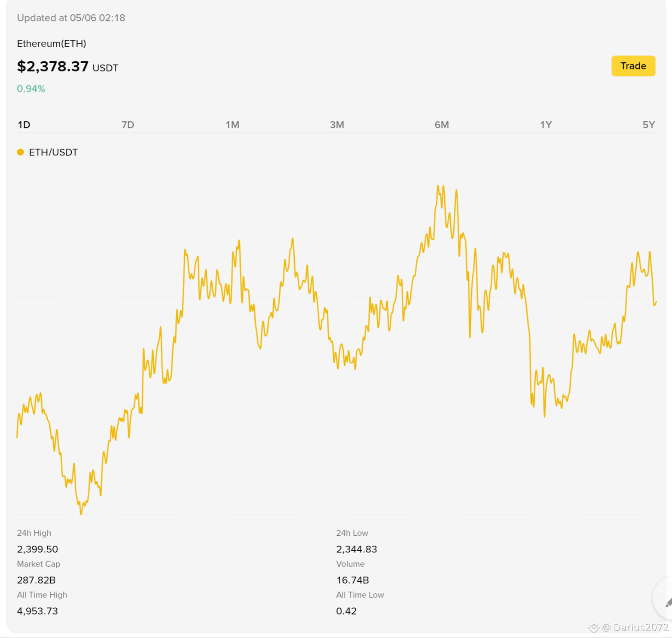Image resolution: width=672 pixels, height=638 pixels.
Task: Switch to the 7D chart tab
Action: [128, 125]
